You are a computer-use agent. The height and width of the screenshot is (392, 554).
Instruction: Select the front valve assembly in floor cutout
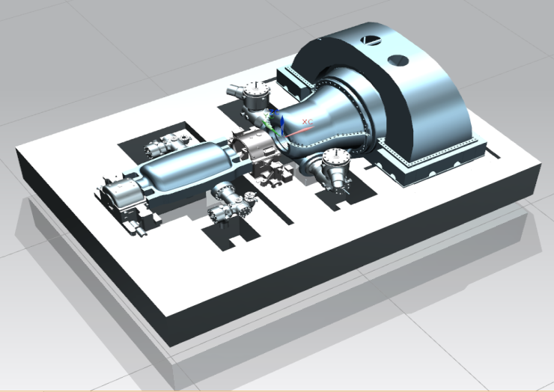(231, 203)
